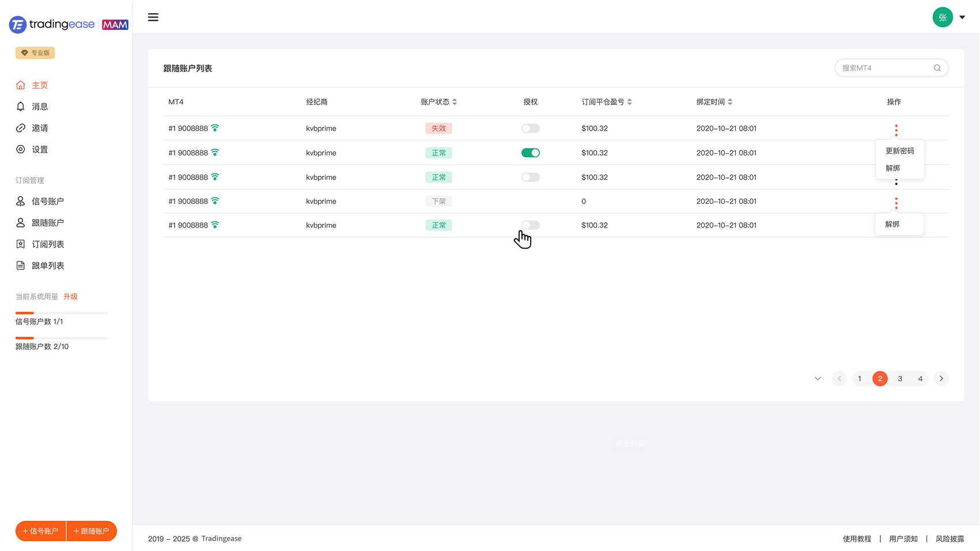Open three-dot actions menu for 下架 row
This screenshot has height=551, width=980.
pyautogui.click(x=896, y=203)
